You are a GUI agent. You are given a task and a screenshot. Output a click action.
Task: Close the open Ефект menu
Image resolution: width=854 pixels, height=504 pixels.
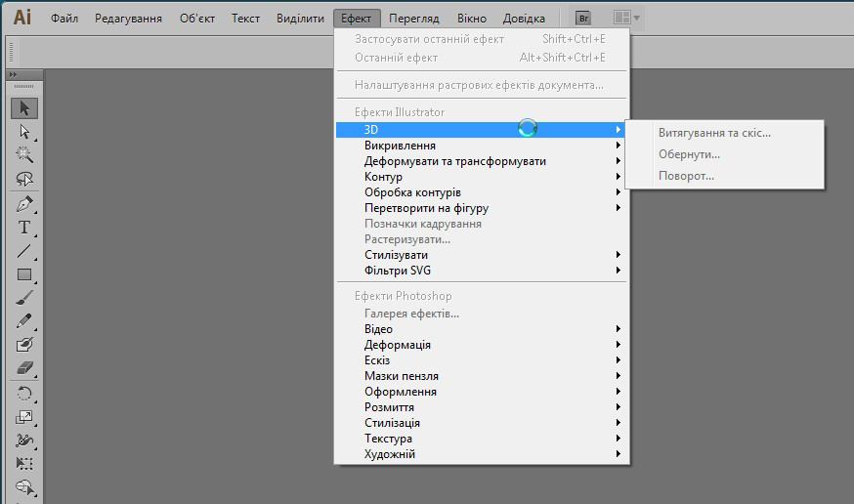coord(357,19)
